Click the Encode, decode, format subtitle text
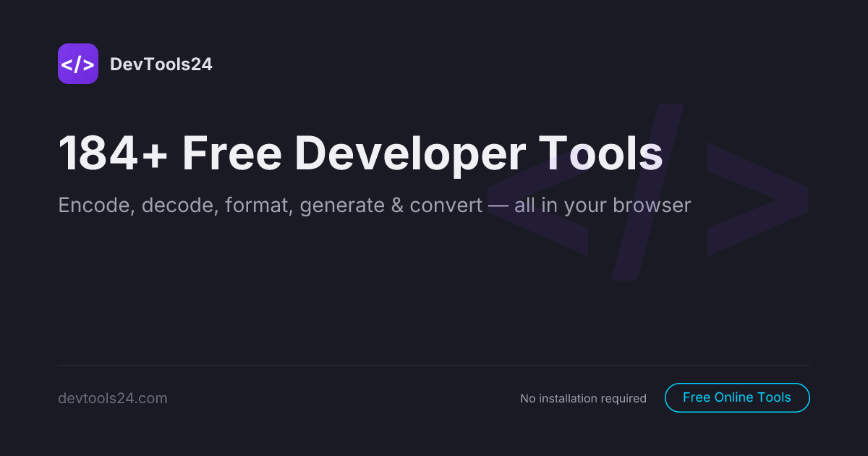 (x=375, y=206)
